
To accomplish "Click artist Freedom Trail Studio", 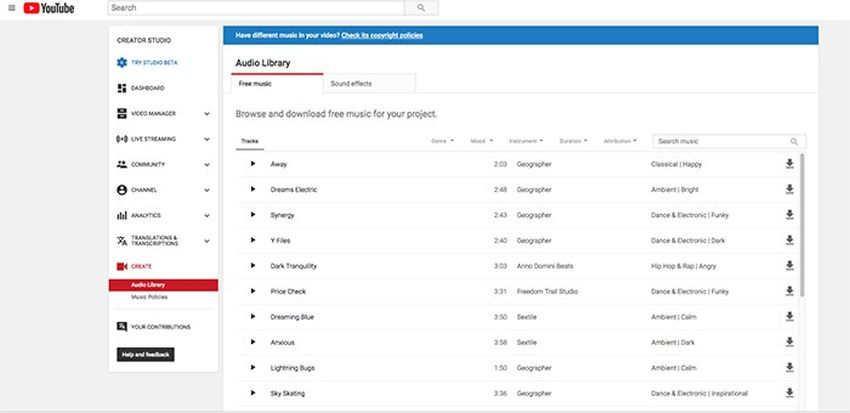I will tap(547, 292).
